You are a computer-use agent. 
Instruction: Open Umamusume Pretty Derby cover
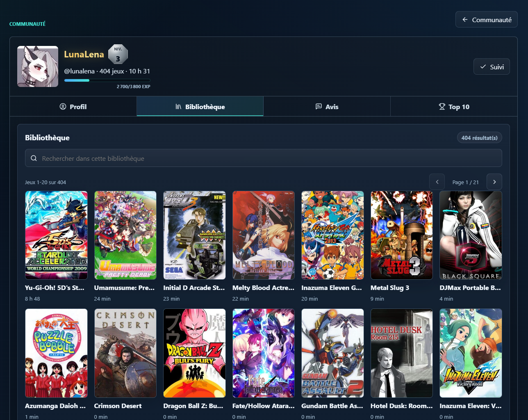click(x=125, y=235)
